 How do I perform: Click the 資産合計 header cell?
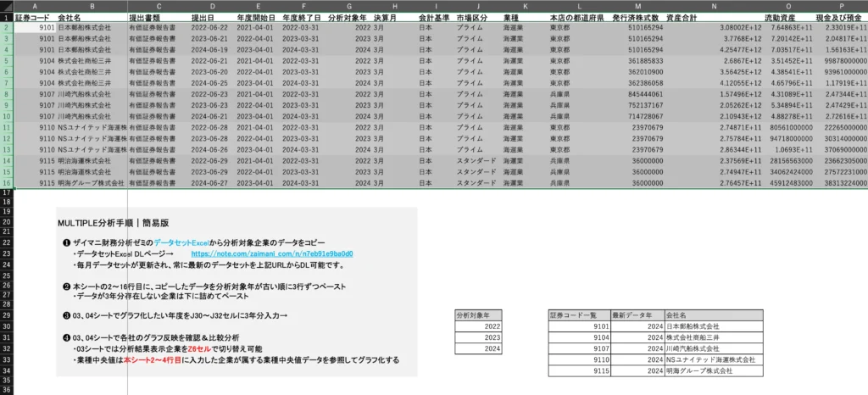(714, 17)
